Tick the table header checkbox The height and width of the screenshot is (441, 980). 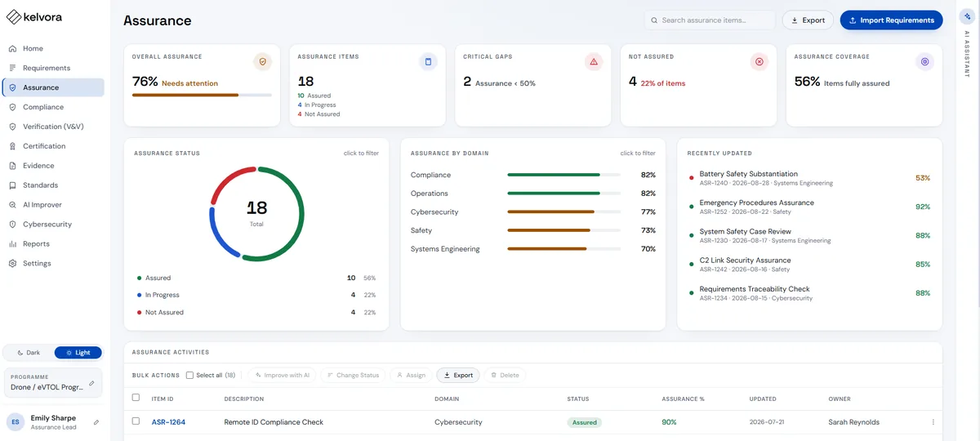pos(136,398)
